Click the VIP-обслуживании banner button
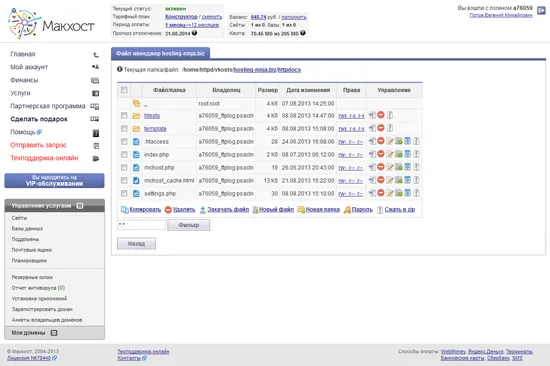Viewport: 550px width, 366px height. point(54,180)
